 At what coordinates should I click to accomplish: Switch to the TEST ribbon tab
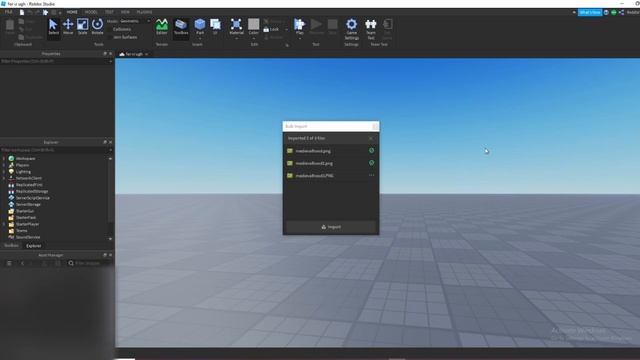(109, 12)
